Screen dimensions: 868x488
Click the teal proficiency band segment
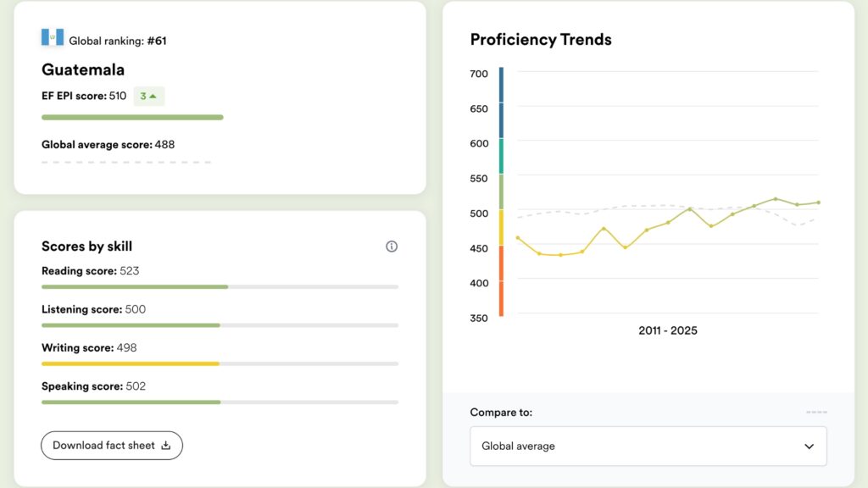point(501,156)
